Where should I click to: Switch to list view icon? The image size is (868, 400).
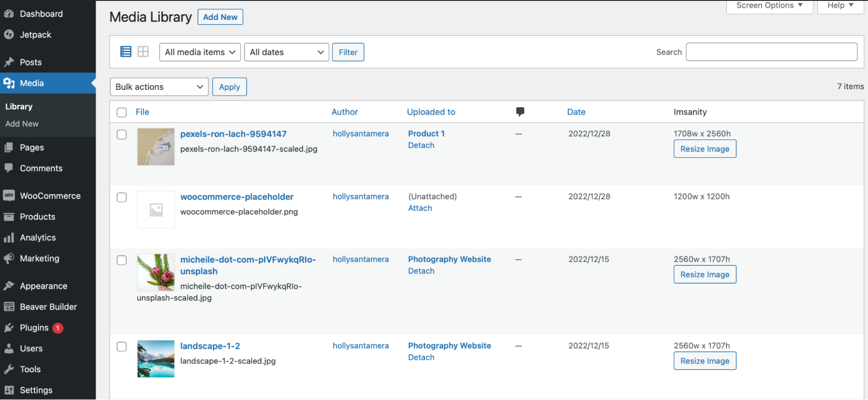click(125, 52)
